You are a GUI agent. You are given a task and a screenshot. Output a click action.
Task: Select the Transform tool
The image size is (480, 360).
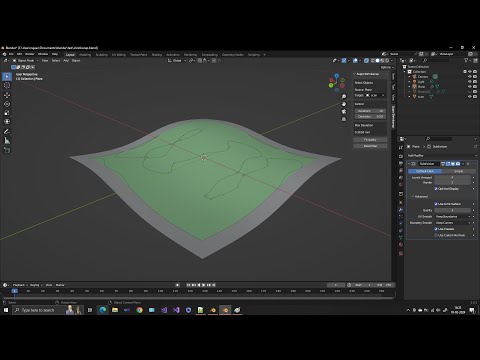coord(7,122)
